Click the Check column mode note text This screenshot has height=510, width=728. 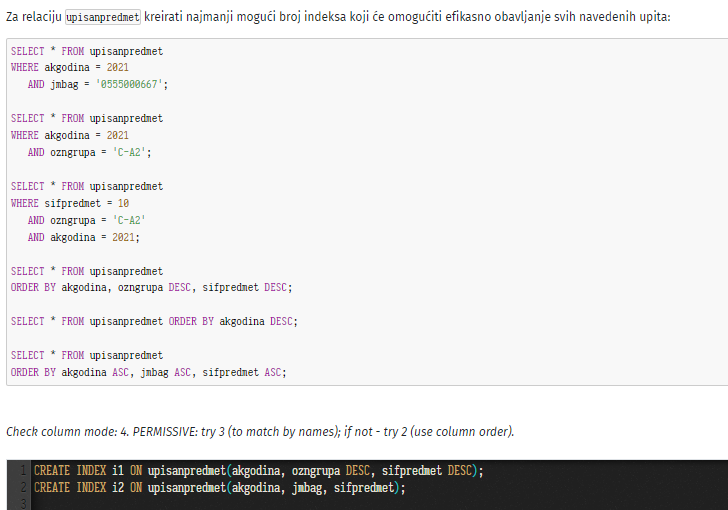260,432
